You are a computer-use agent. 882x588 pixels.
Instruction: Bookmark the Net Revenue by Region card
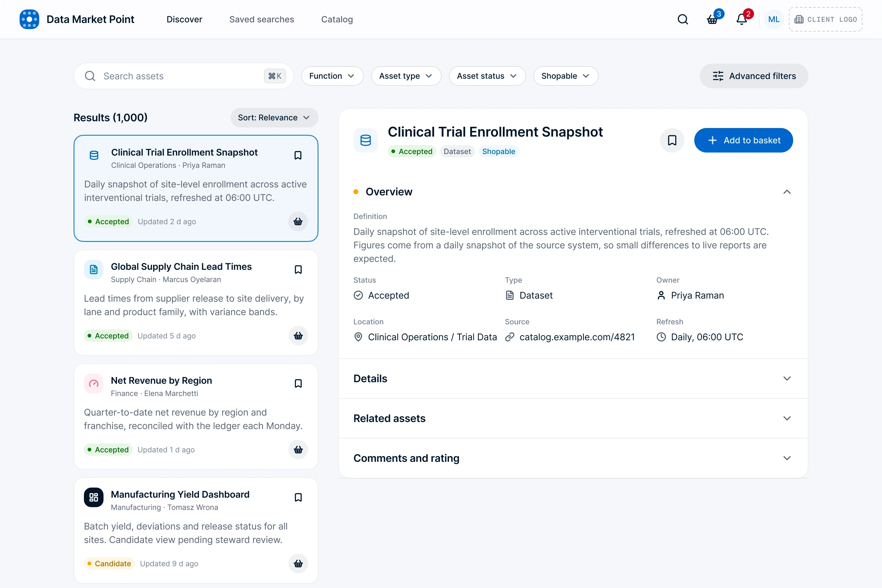[298, 384]
